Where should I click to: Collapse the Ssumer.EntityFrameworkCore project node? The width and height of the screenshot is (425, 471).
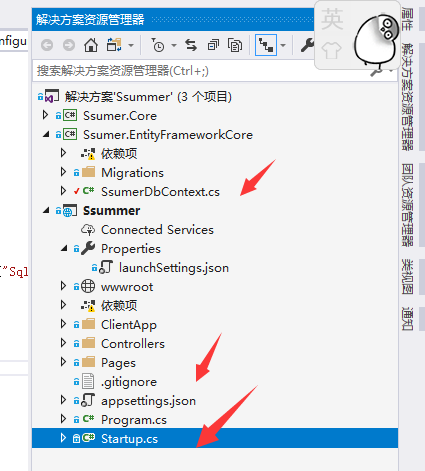click(x=46, y=135)
